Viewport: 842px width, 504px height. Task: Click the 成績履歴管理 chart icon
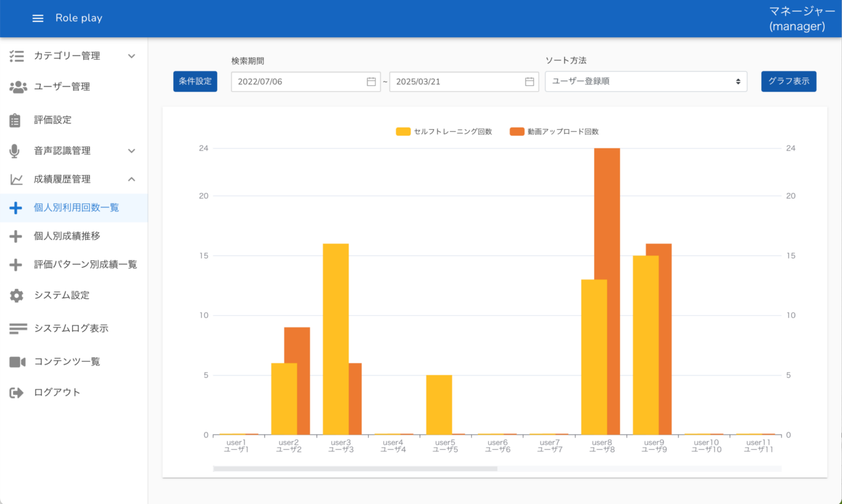pos(15,179)
